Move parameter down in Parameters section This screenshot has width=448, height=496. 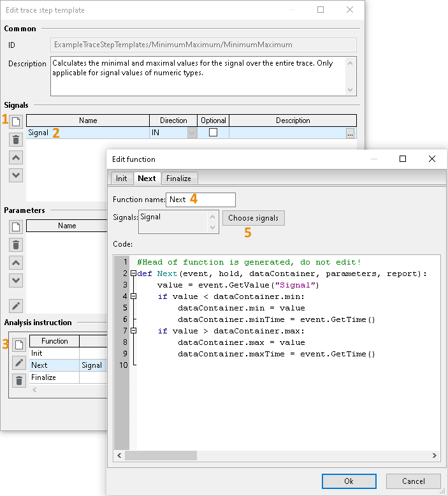pyautogui.click(x=16, y=281)
